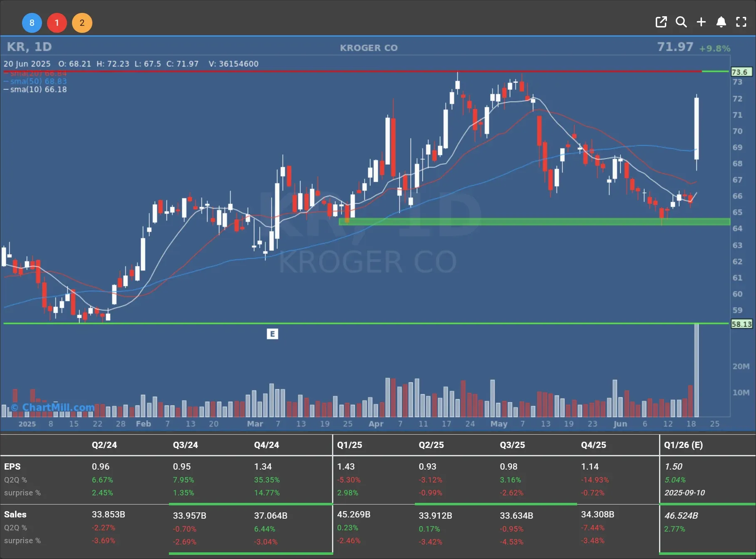Click the 71.97 last price value

(675, 47)
